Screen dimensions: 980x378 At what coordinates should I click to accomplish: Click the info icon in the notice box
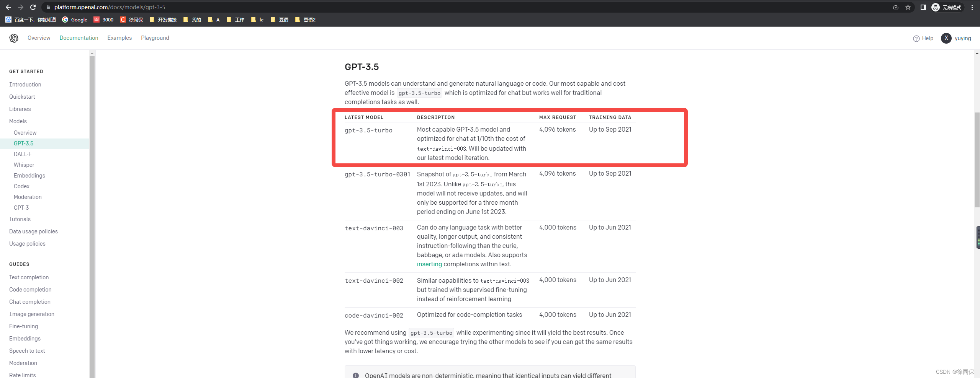pyautogui.click(x=355, y=375)
